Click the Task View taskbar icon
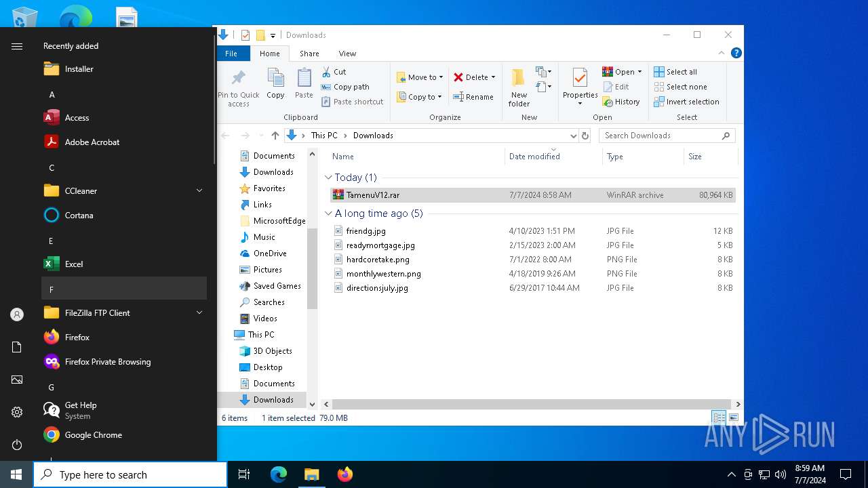 (244, 474)
